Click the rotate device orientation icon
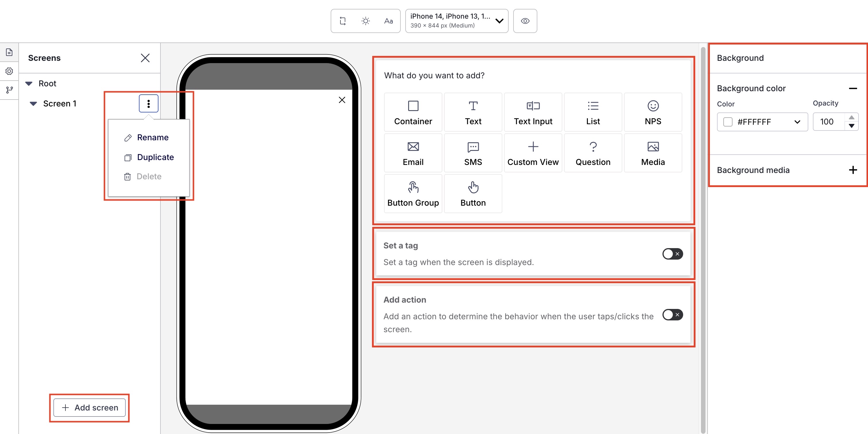 (343, 21)
